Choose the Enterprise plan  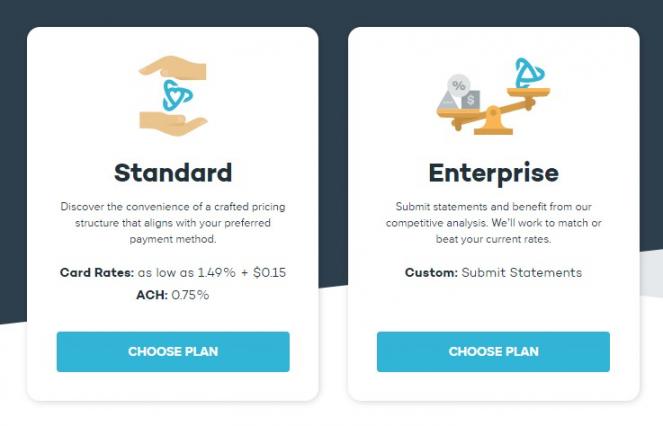(x=493, y=352)
